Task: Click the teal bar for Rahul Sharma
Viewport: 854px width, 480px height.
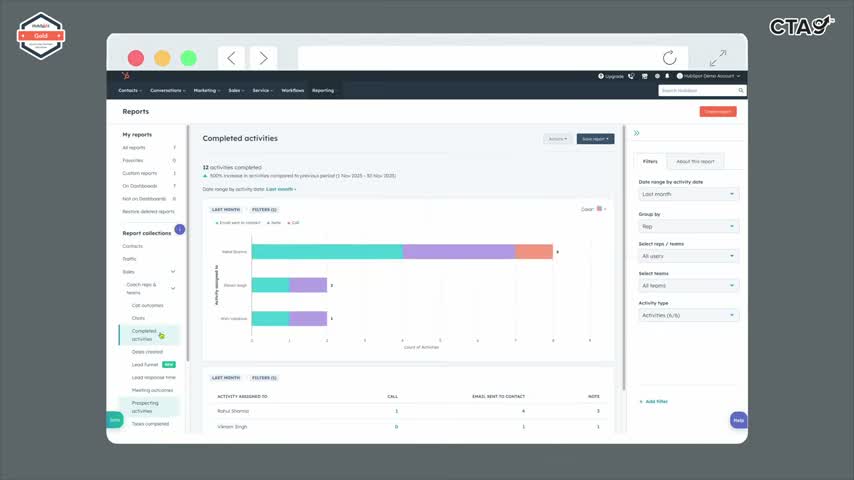Action: (x=327, y=252)
